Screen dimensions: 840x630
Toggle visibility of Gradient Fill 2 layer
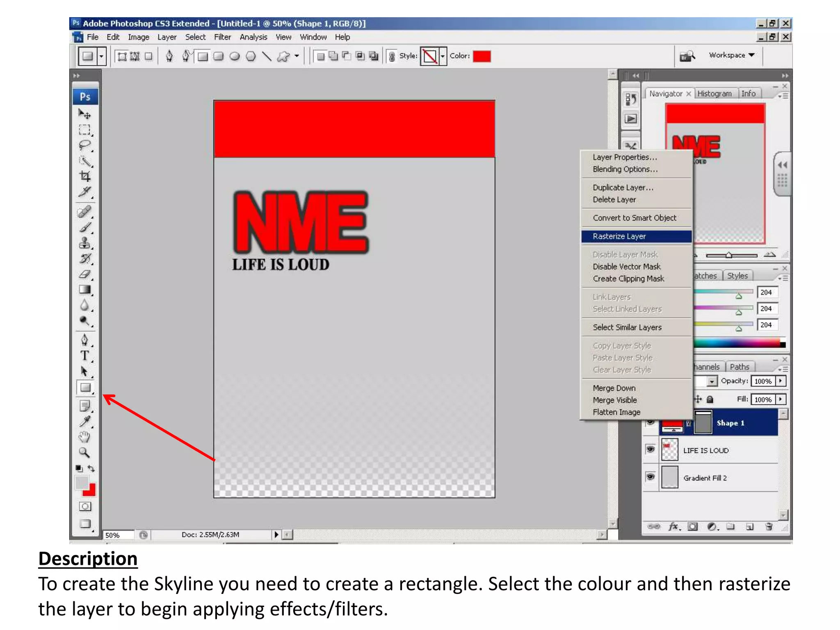click(x=650, y=477)
